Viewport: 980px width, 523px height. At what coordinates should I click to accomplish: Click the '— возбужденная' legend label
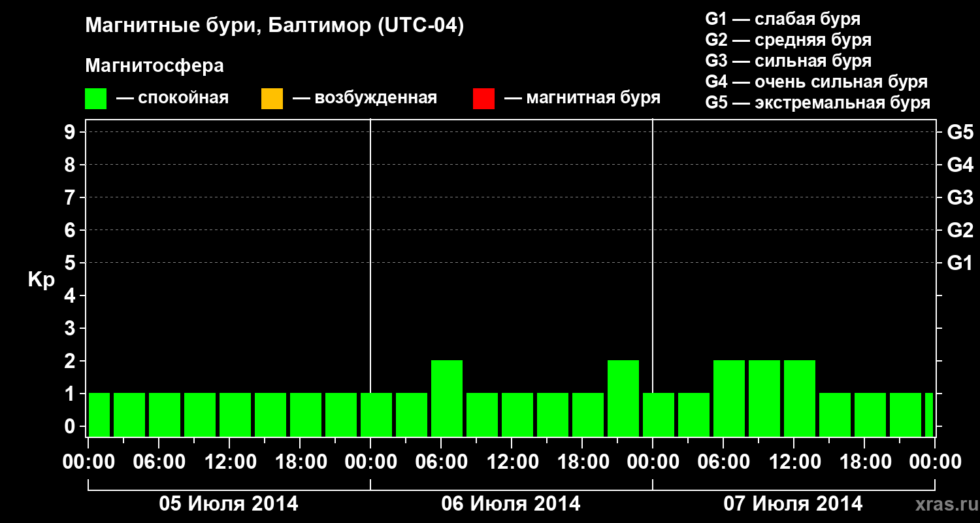365,98
